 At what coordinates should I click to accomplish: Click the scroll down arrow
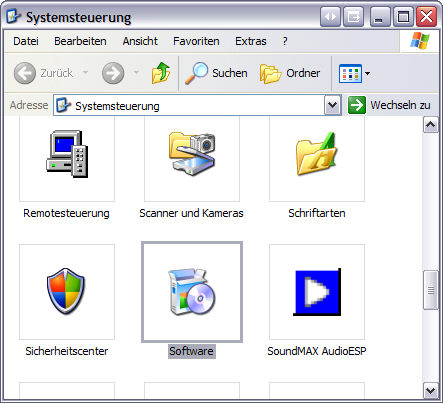point(430,391)
